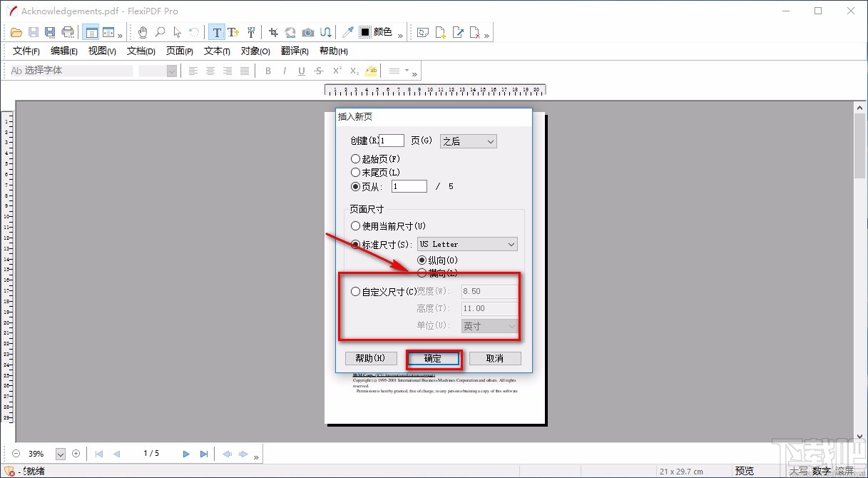Take a snapshot with the camera tool
The image size is (868, 478).
coord(307,31)
